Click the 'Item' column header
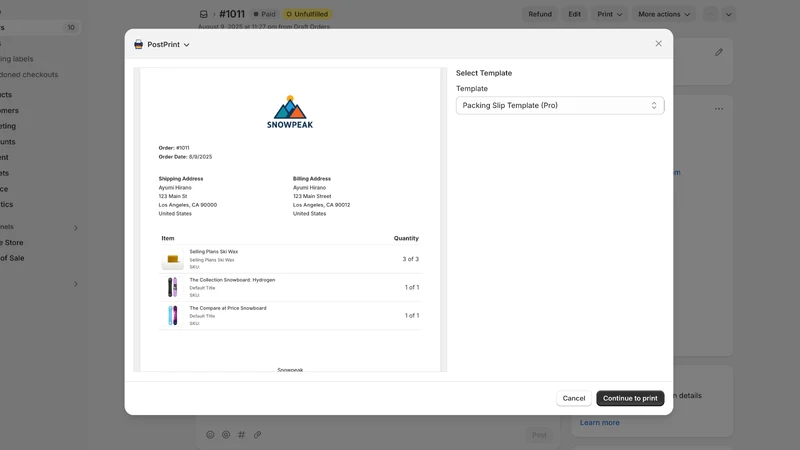 pos(168,238)
